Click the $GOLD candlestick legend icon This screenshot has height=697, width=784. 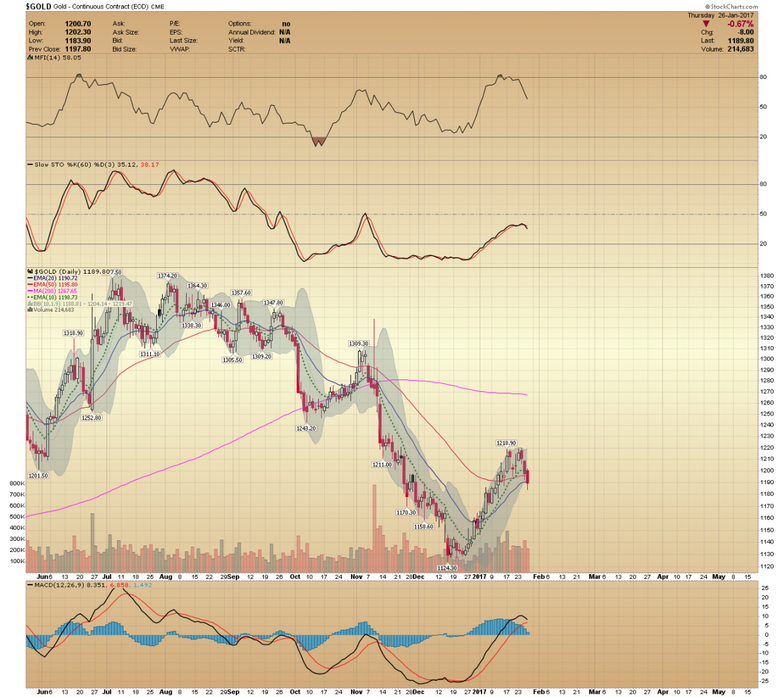(x=30, y=272)
